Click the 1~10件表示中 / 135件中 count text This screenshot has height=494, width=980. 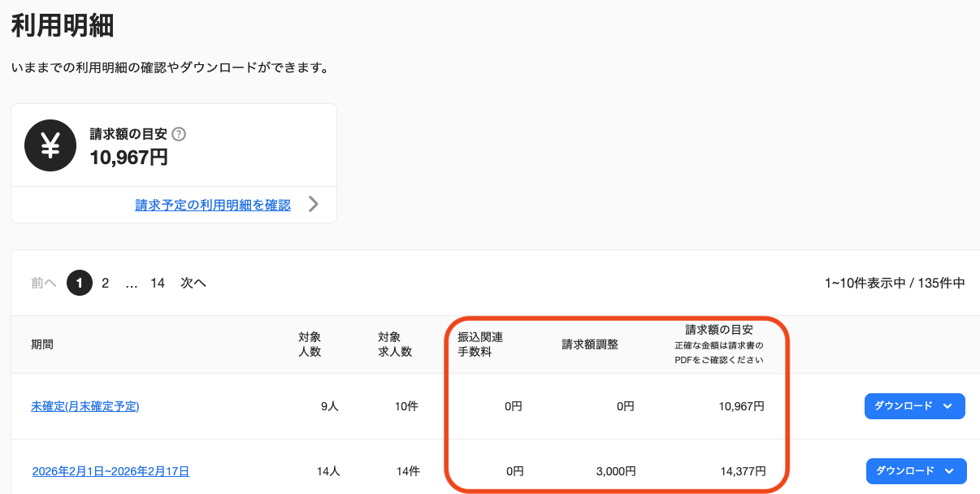[895, 283]
